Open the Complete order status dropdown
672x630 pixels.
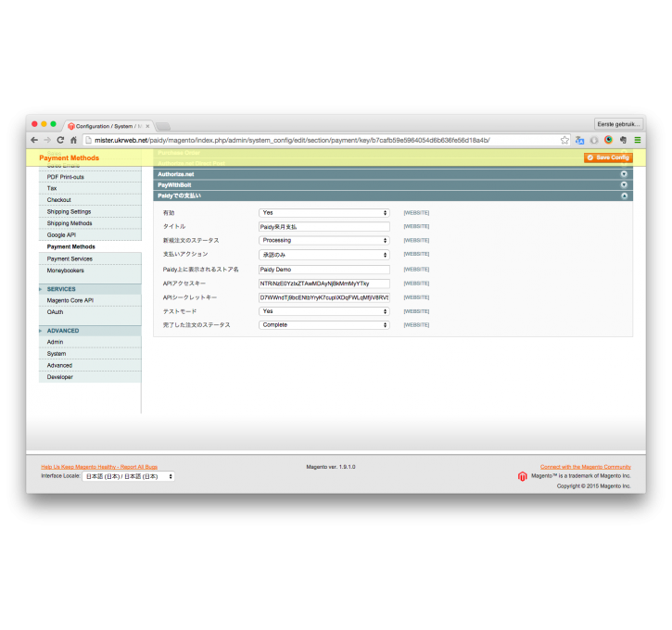(324, 325)
